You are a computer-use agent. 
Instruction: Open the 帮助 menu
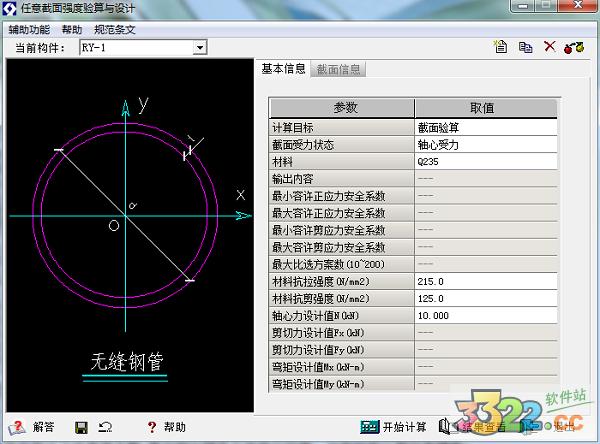72,29
